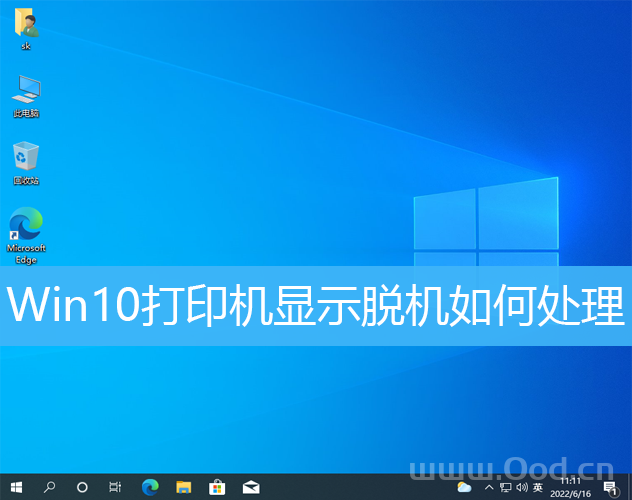The width and height of the screenshot is (632, 500).
Task: Open the Mail app on taskbar
Action: [250, 487]
